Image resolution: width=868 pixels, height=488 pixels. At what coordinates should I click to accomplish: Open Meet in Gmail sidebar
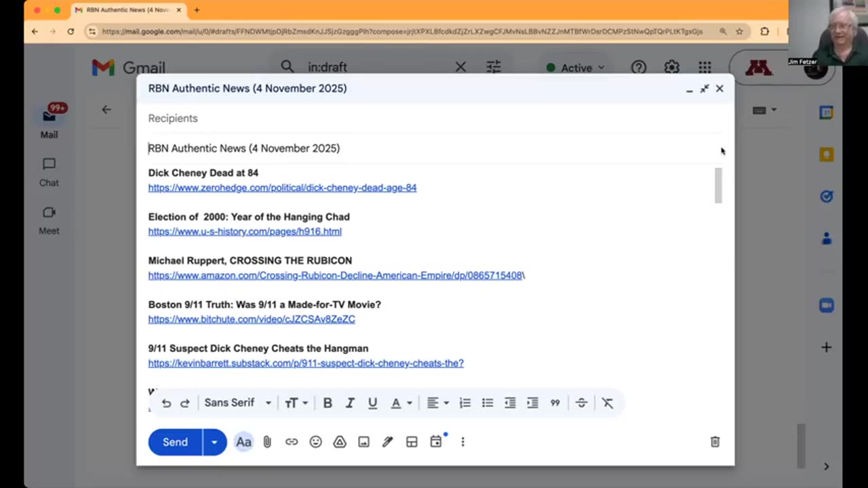tap(49, 220)
